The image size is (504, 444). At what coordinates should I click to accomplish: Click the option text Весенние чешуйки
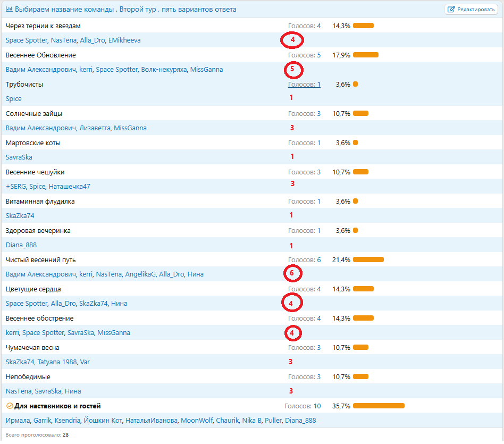click(x=35, y=172)
